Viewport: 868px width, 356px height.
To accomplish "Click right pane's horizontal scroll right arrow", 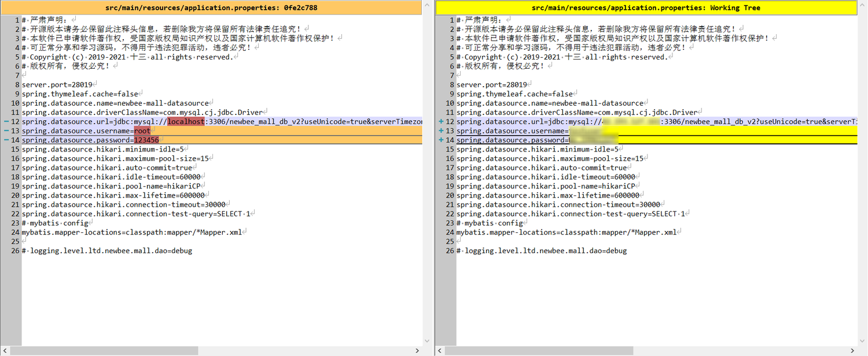I will click(x=852, y=351).
